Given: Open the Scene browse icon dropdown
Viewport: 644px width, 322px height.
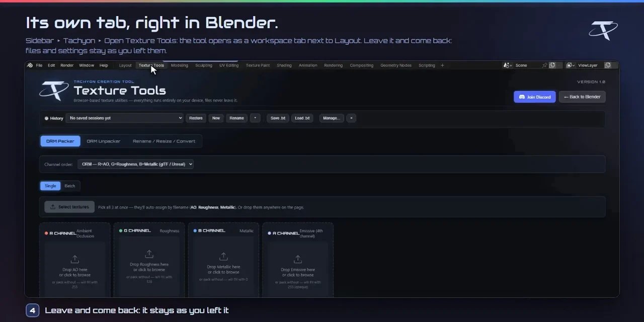Looking at the screenshot, I should point(508,65).
